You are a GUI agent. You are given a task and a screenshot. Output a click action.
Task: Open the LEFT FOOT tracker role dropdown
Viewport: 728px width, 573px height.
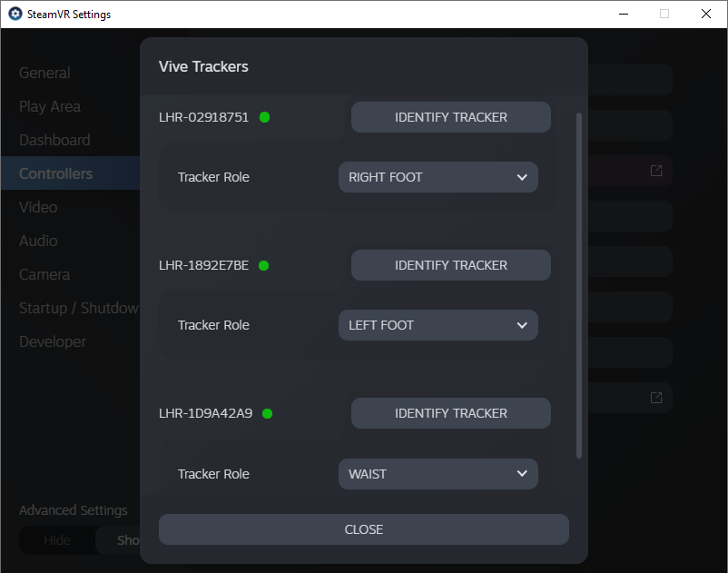tap(438, 325)
